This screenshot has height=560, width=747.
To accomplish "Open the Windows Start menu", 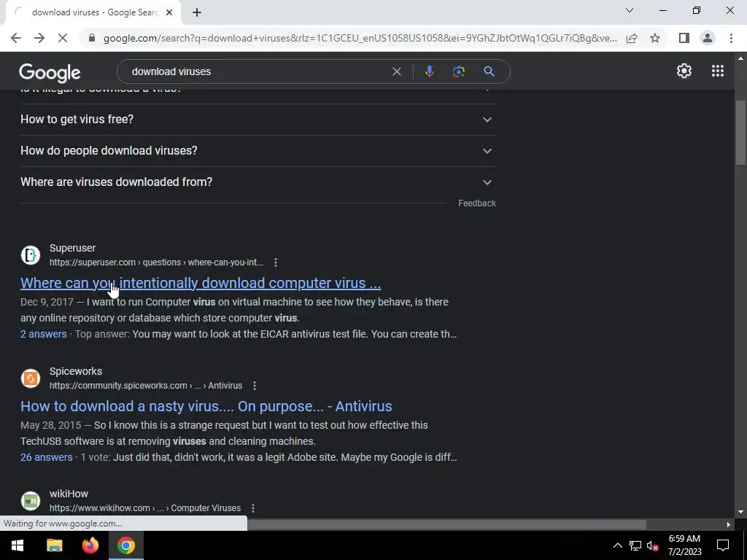I will 18,545.
